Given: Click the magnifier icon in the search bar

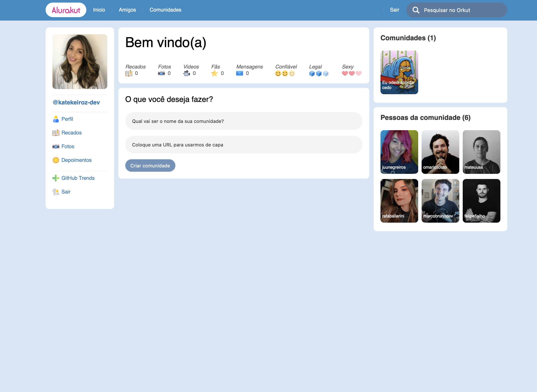Looking at the screenshot, I should [416, 10].
